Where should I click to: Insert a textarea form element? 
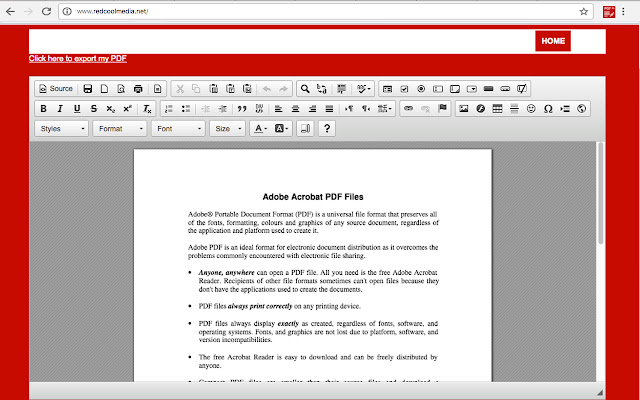[x=455, y=89]
